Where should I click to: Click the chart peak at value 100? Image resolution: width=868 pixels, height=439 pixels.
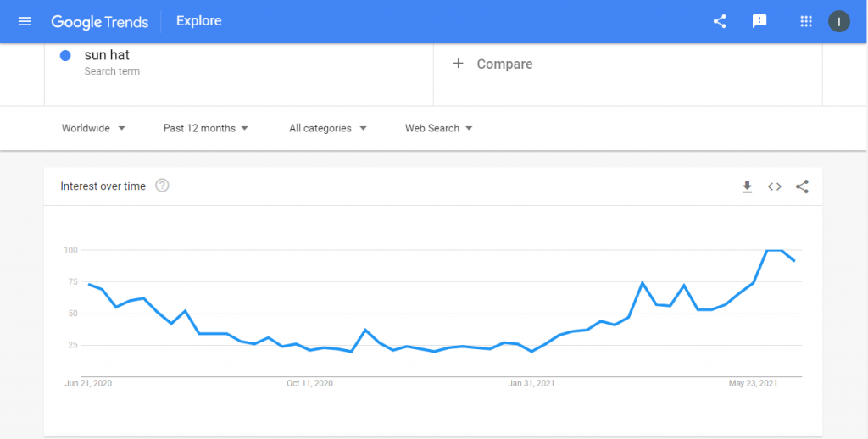point(774,250)
